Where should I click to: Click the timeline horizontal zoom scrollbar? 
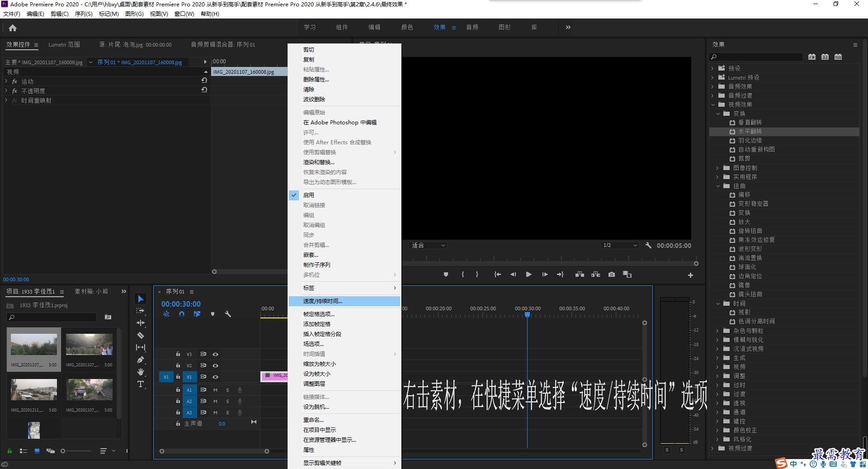tap(214, 451)
